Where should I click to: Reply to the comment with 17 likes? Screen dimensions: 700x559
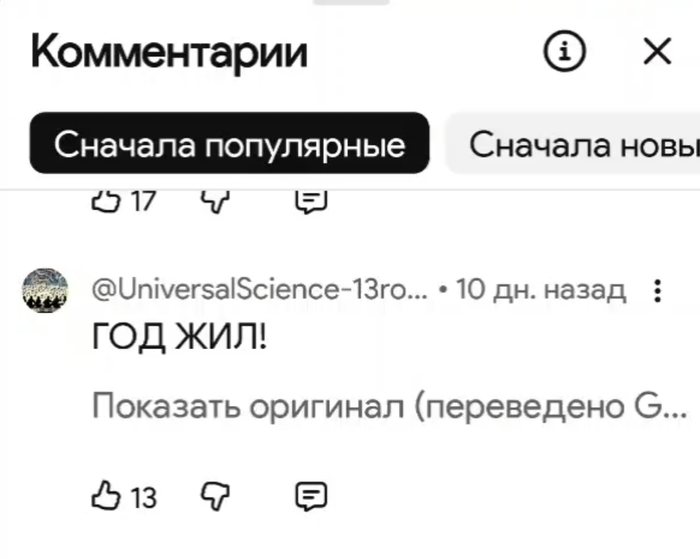tap(312, 201)
